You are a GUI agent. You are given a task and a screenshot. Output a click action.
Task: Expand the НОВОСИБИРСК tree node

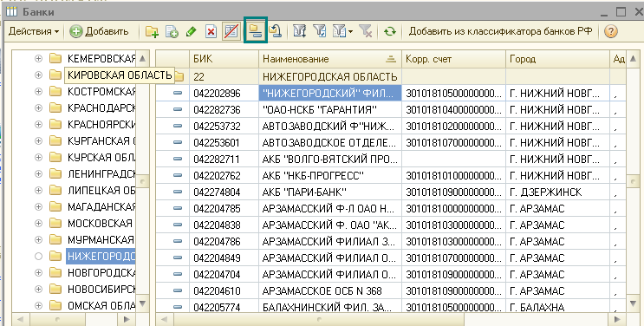click(38, 289)
